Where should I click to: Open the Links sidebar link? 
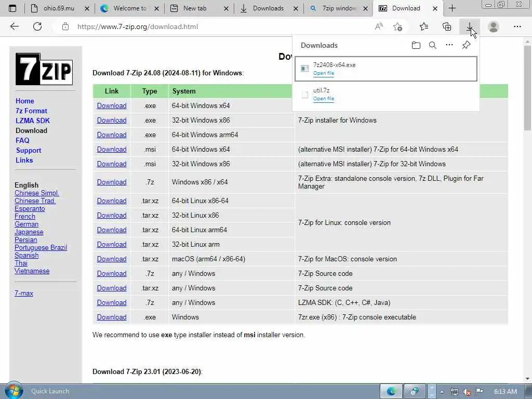[24, 160]
